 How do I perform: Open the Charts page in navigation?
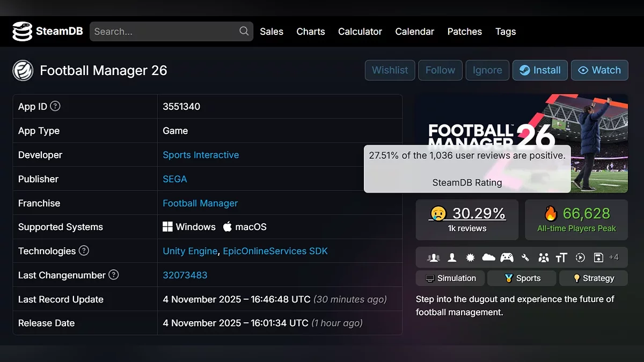tap(311, 32)
